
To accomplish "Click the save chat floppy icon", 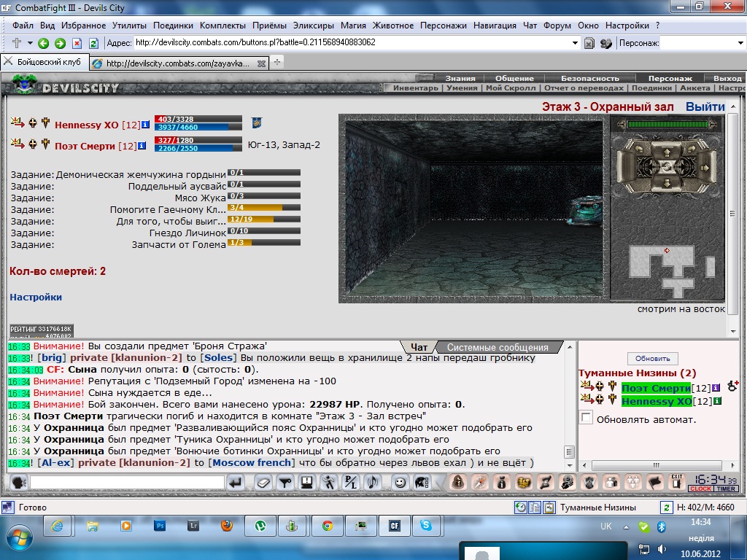I will coord(307,483).
